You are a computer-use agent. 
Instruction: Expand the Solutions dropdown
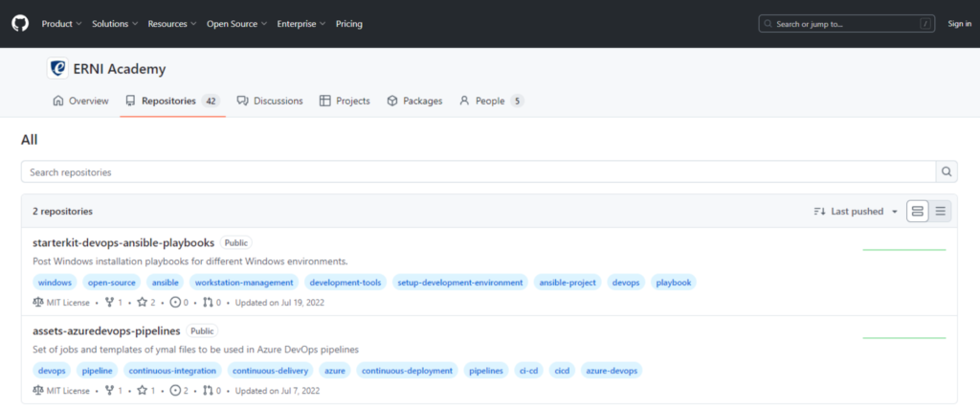tap(115, 24)
